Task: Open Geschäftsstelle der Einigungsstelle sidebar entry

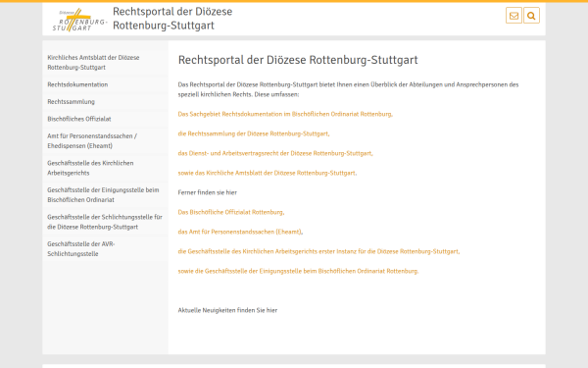Action: click(106, 195)
